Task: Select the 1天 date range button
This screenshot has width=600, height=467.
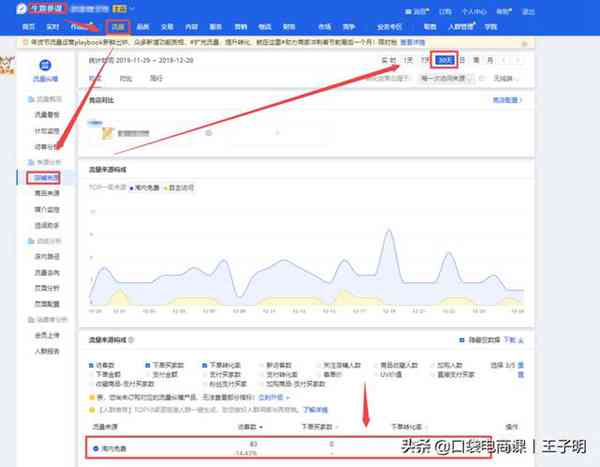Action: pos(408,60)
